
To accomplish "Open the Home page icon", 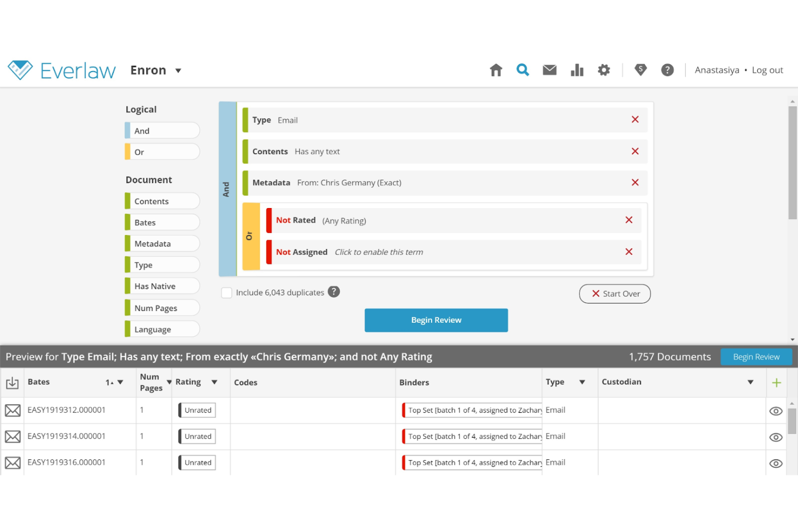I will (x=496, y=70).
